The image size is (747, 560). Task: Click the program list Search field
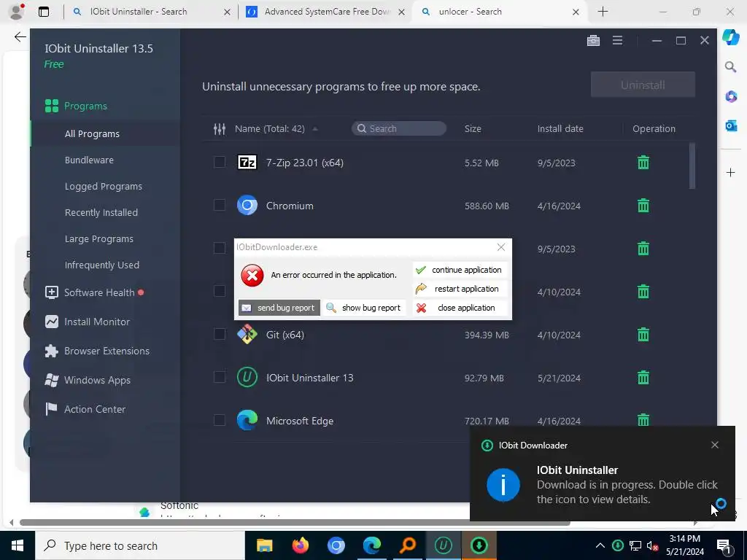point(399,128)
